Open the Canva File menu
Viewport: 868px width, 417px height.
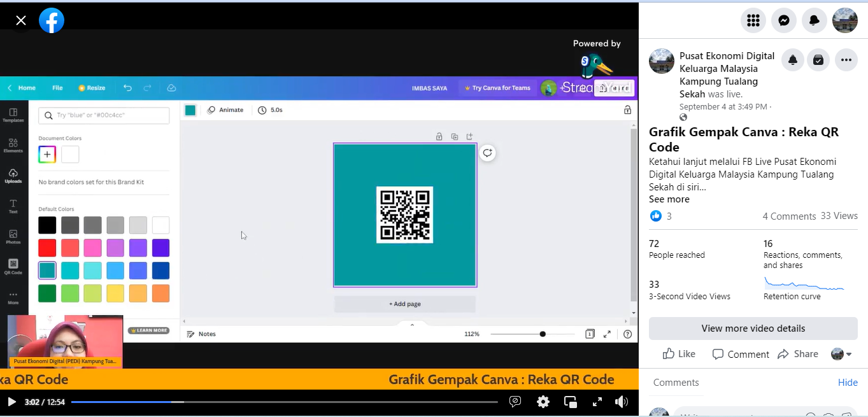pyautogui.click(x=57, y=88)
